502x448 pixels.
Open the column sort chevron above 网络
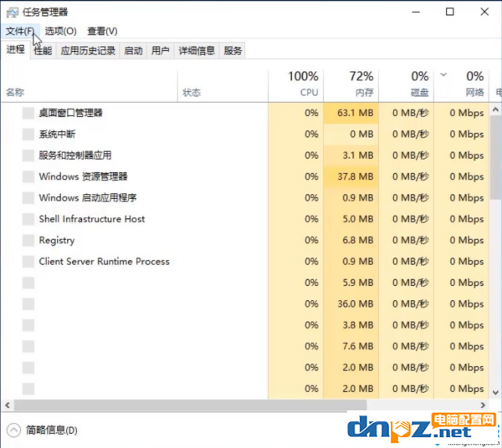point(443,75)
